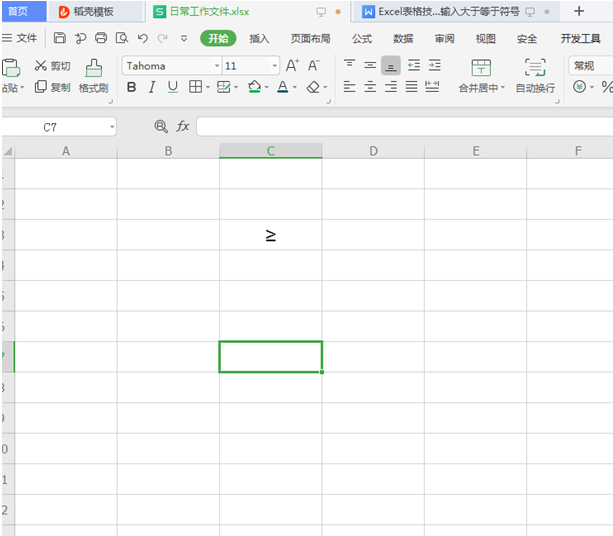The image size is (613, 536).
Task: Expand quick access toolbar customize arrow
Action: tap(184, 38)
